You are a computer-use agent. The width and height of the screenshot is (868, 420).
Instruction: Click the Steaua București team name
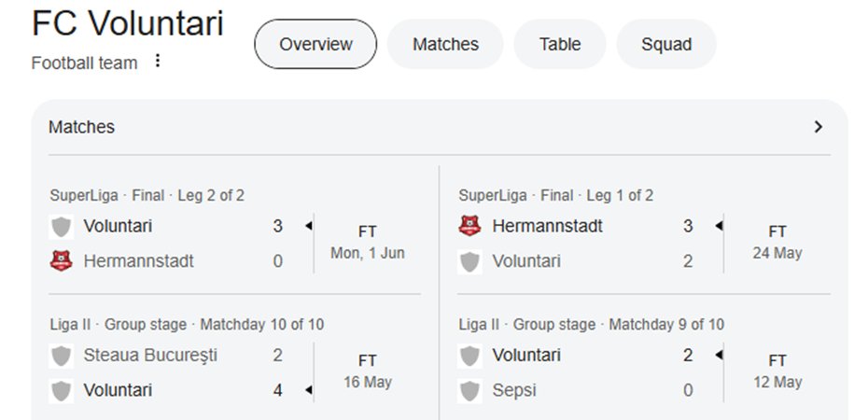click(x=150, y=356)
